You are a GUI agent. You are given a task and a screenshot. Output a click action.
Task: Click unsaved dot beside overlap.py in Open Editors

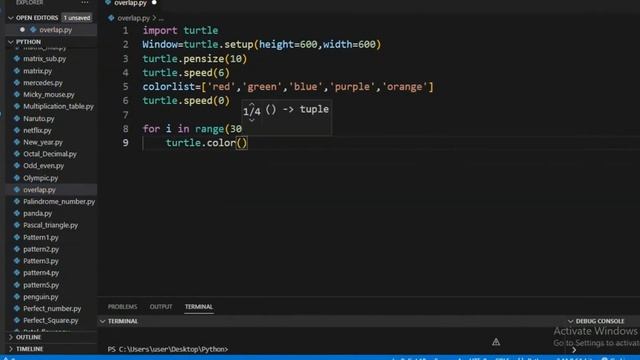(x=22, y=29)
